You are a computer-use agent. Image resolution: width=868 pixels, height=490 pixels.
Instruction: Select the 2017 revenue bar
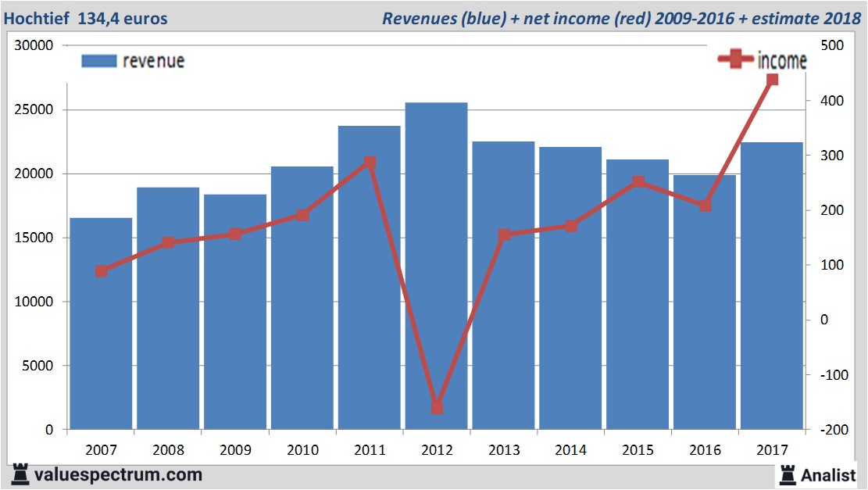pyautogui.click(x=772, y=286)
